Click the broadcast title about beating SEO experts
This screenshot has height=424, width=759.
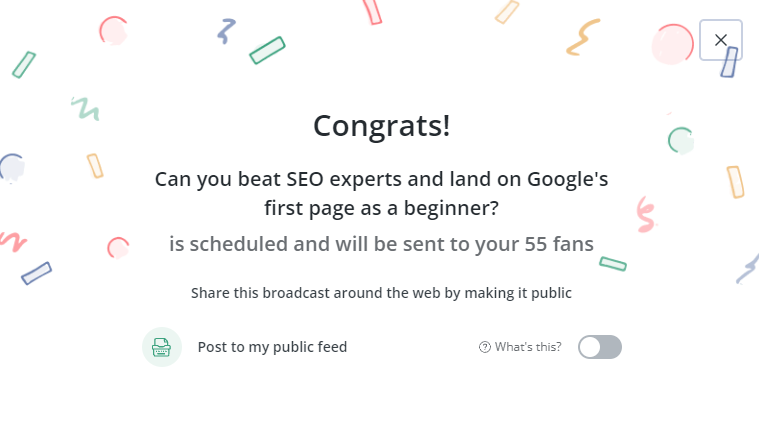tap(381, 194)
